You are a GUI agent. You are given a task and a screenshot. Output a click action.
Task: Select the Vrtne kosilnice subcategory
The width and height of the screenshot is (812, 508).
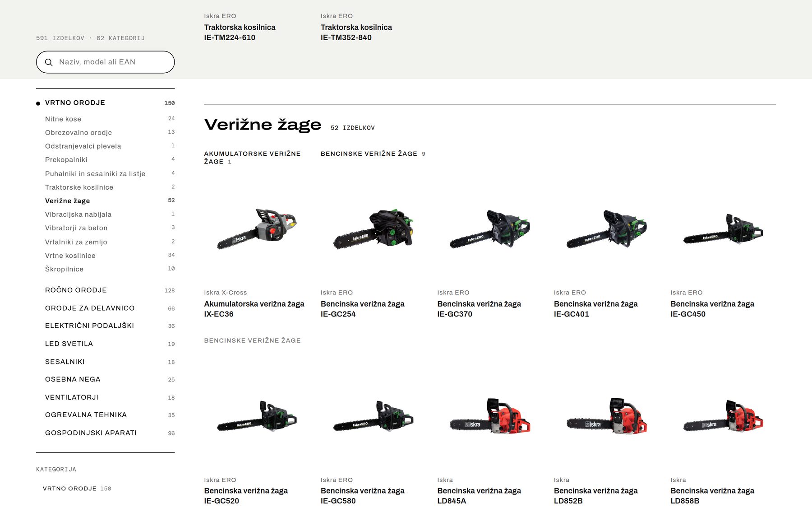pyautogui.click(x=110, y=255)
